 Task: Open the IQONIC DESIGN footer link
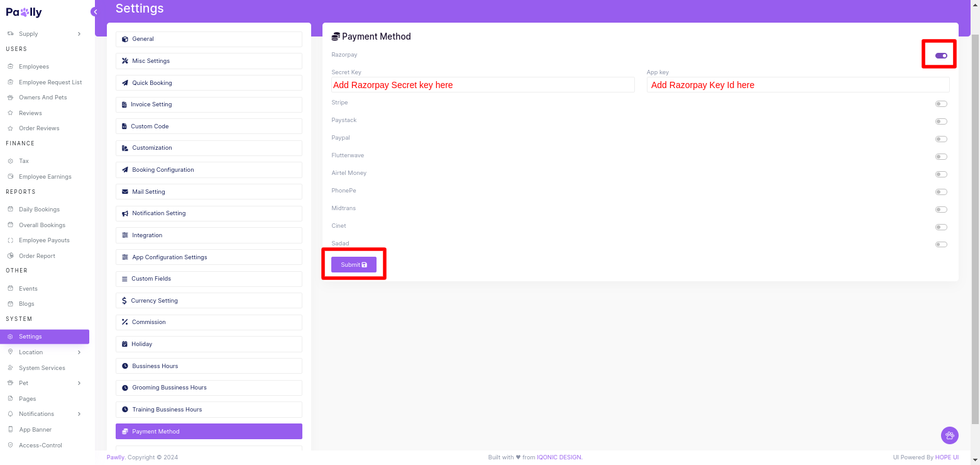pos(559,457)
